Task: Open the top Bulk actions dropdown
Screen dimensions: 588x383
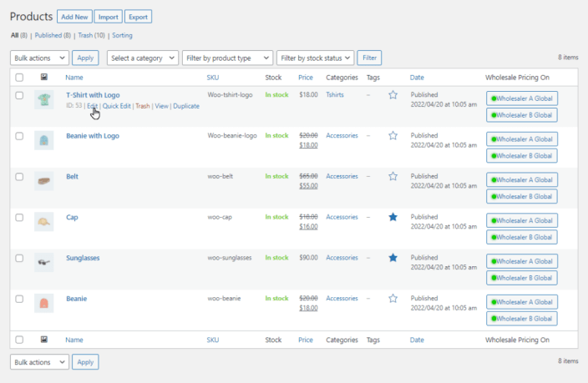Action: [x=39, y=58]
